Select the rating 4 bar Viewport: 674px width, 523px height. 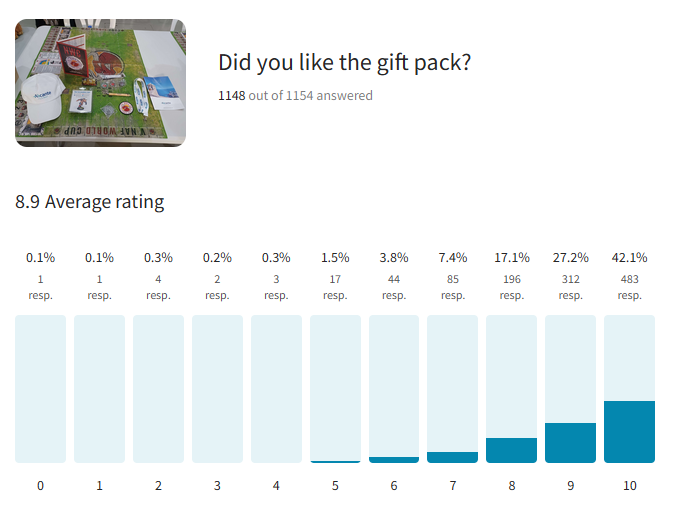tap(276, 389)
